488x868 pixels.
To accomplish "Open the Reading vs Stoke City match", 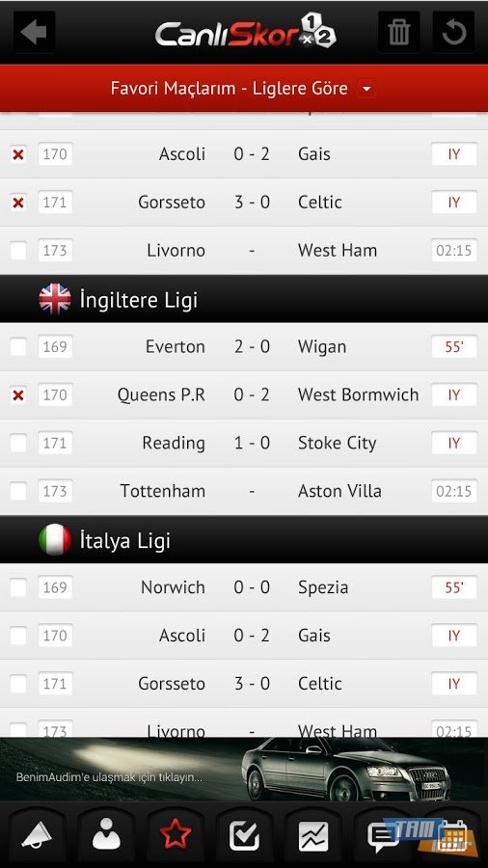I will tap(244, 444).
